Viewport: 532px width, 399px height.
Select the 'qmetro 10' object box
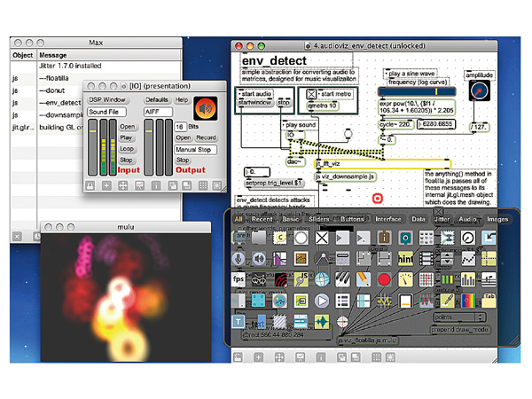(x=323, y=106)
